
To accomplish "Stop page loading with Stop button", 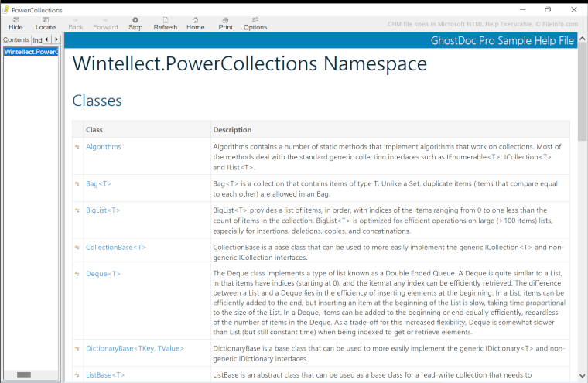I will (135, 24).
